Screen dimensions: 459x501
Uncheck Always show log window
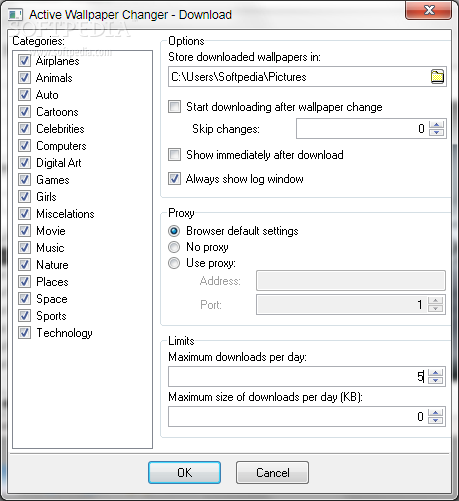pos(174,179)
